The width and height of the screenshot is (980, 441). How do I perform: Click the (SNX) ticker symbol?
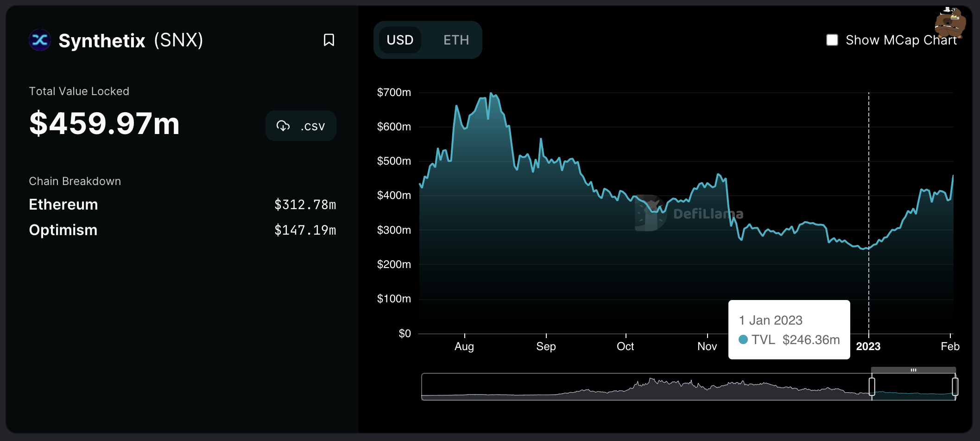(178, 40)
